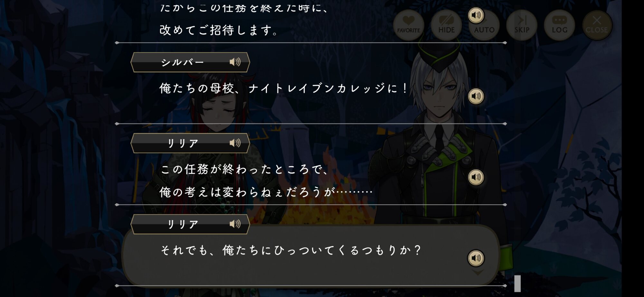Click the log scrollbar thumb
644x297 pixels.
pos(517,283)
